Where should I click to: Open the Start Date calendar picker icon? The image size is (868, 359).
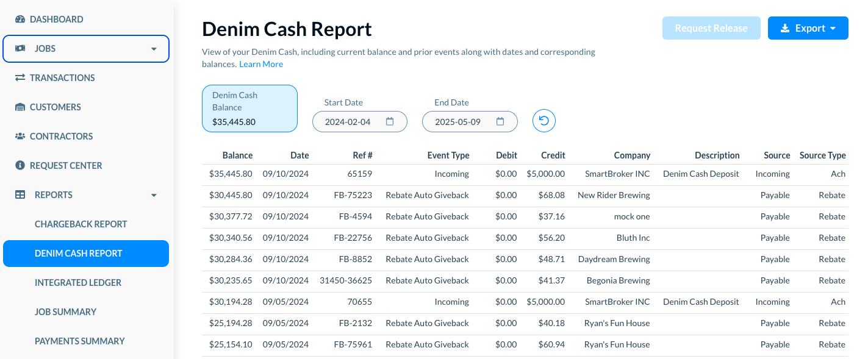click(390, 121)
